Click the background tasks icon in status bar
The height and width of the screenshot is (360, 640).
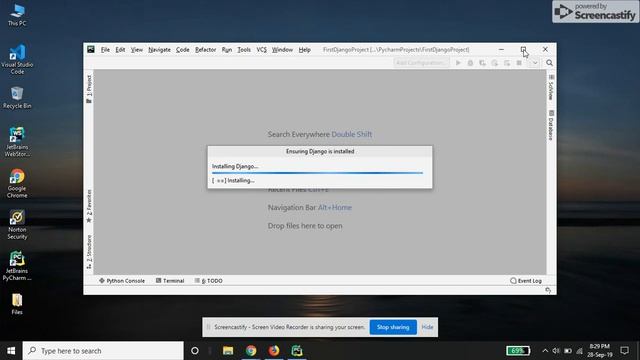point(548,290)
